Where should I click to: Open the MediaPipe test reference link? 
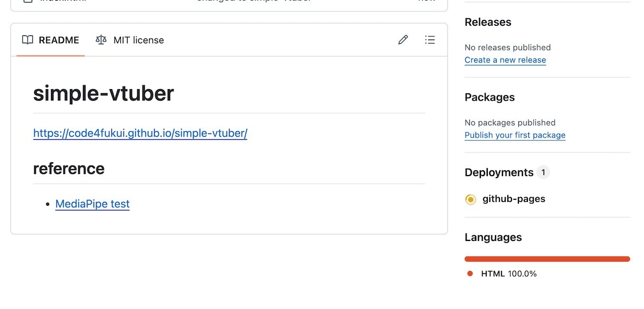(92, 204)
